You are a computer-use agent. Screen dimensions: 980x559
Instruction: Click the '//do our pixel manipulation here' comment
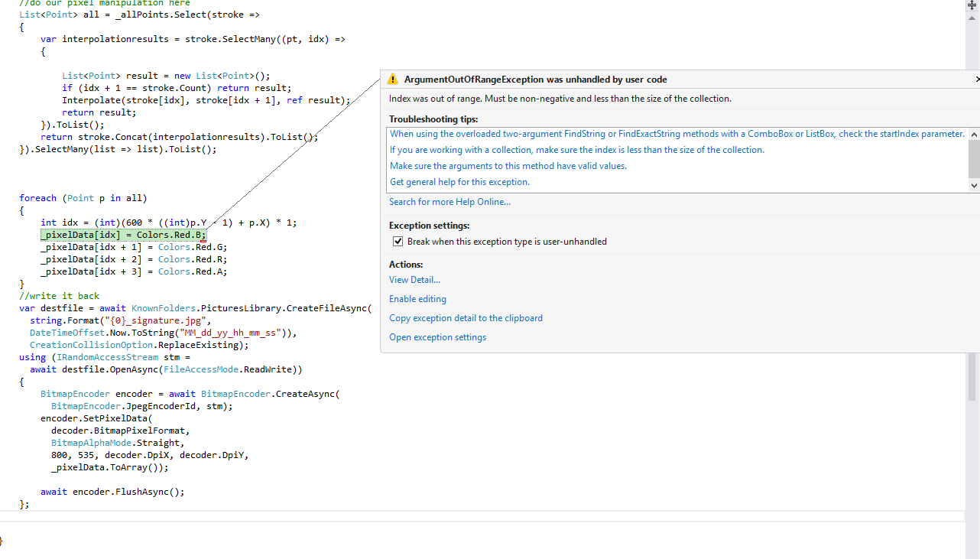point(105,3)
